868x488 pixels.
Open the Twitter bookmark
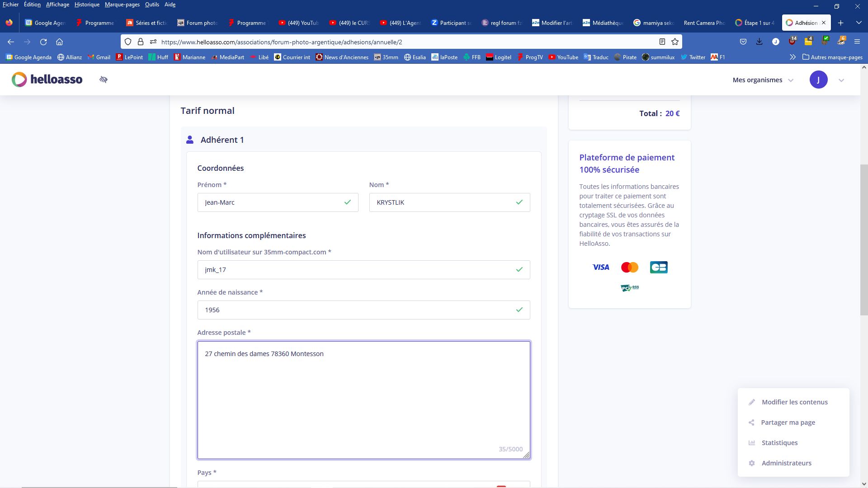693,57
